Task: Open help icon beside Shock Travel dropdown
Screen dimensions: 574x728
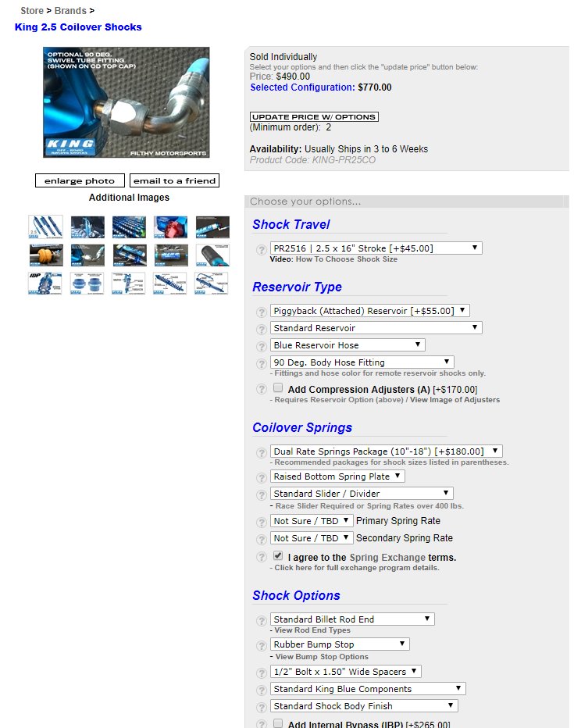Action: click(x=262, y=249)
